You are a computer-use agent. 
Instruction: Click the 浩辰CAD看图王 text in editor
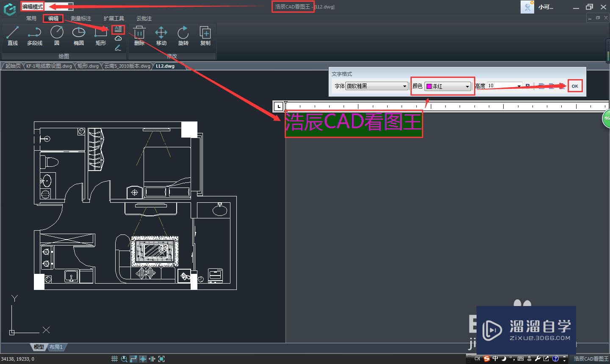tap(354, 123)
